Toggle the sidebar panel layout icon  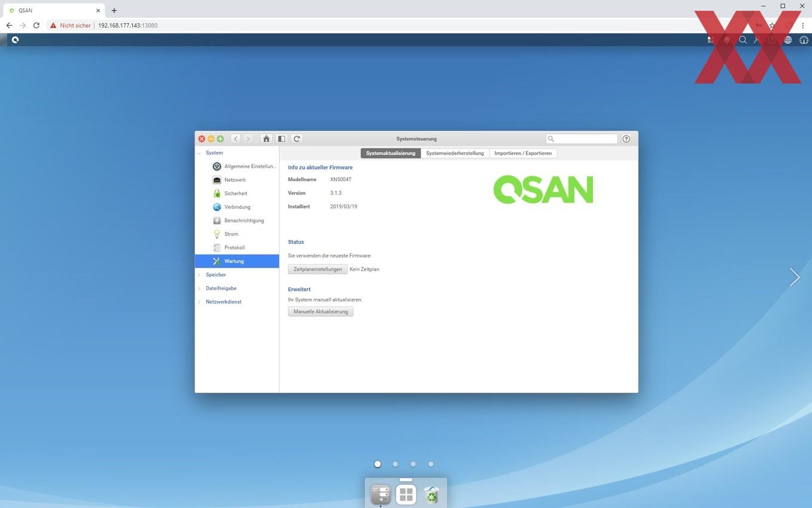pos(282,139)
